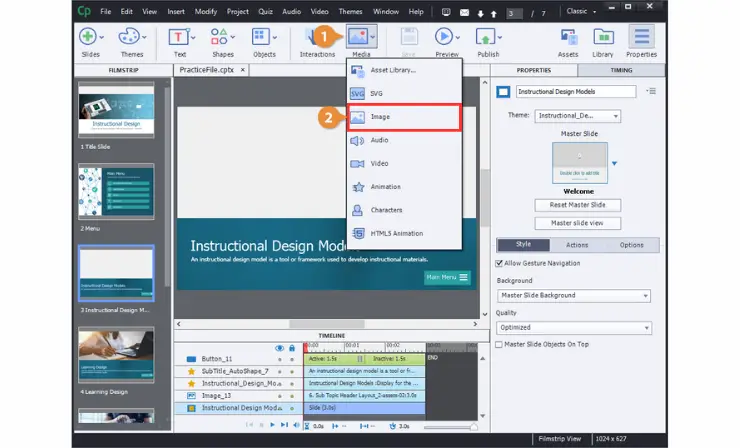
Task: Click the Objects toolbar icon
Action: (261, 36)
